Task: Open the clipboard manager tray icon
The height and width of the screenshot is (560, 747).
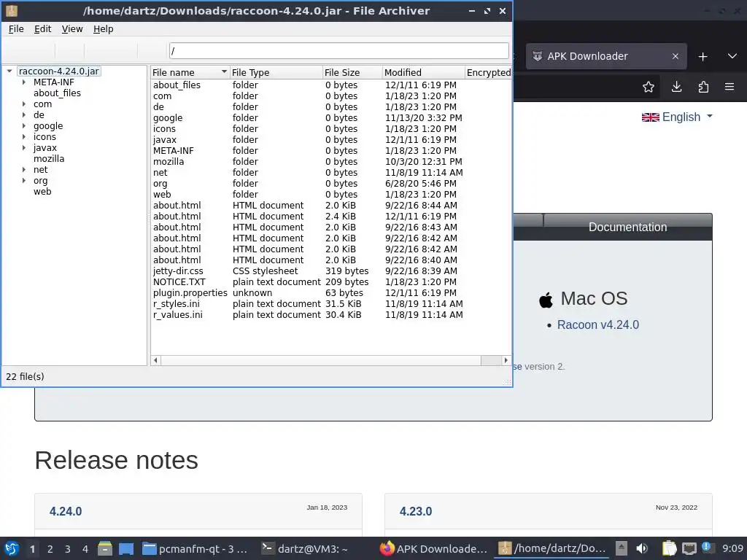Action: (670, 548)
